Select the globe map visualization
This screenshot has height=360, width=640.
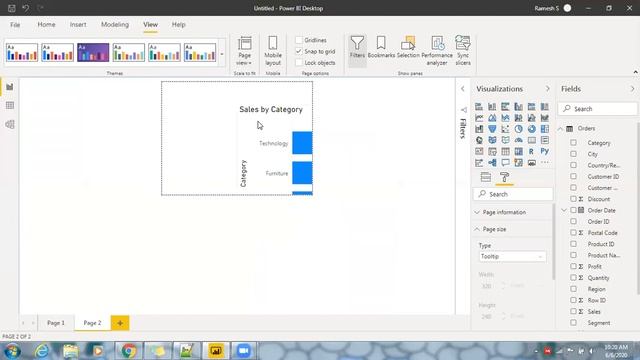[x=479, y=140]
